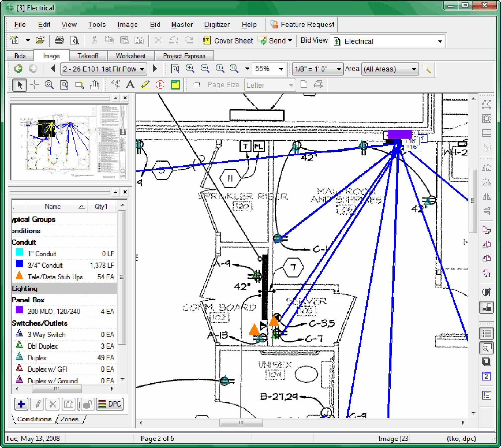This screenshot has width=501, height=448.
Task: Toggle the half-circle contrast icon in right sidebar
Action: click(486, 292)
